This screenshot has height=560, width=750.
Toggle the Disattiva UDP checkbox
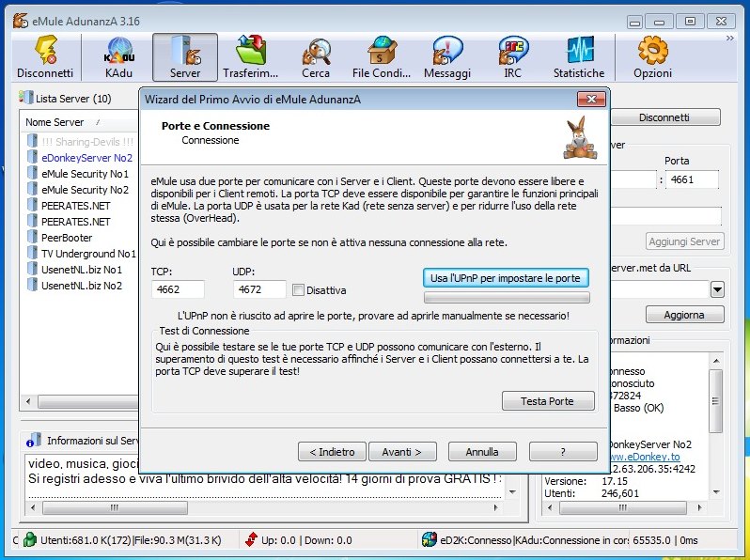tap(299, 289)
